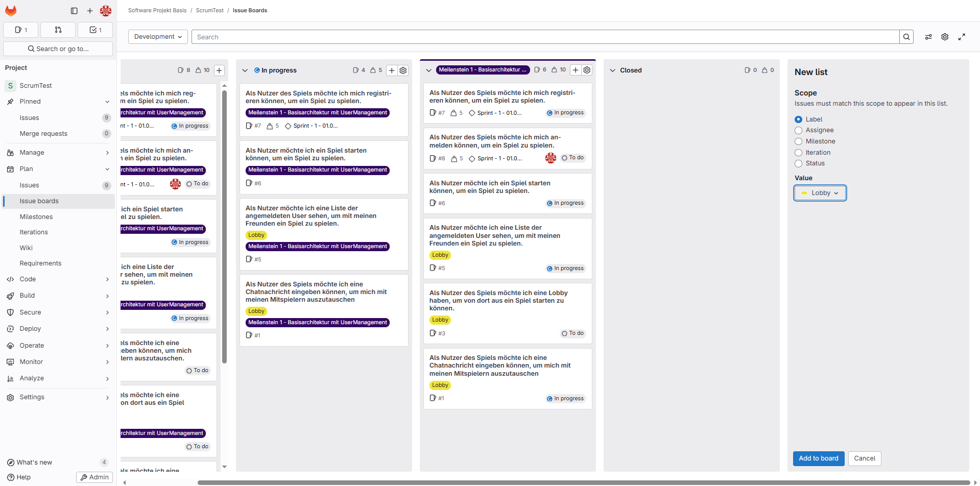Collapse the Closed list
The height and width of the screenshot is (486, 980).
point(613,70)
